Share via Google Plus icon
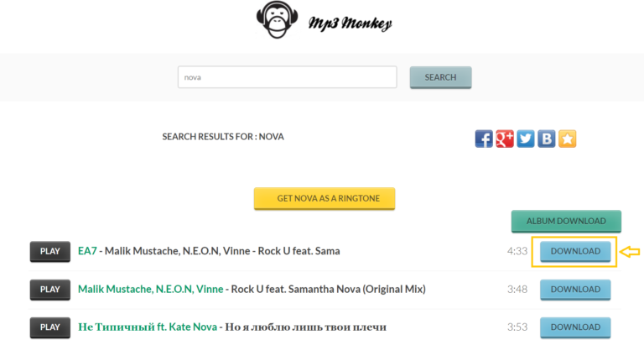644x340 pixels. click(x=505, y=139)
